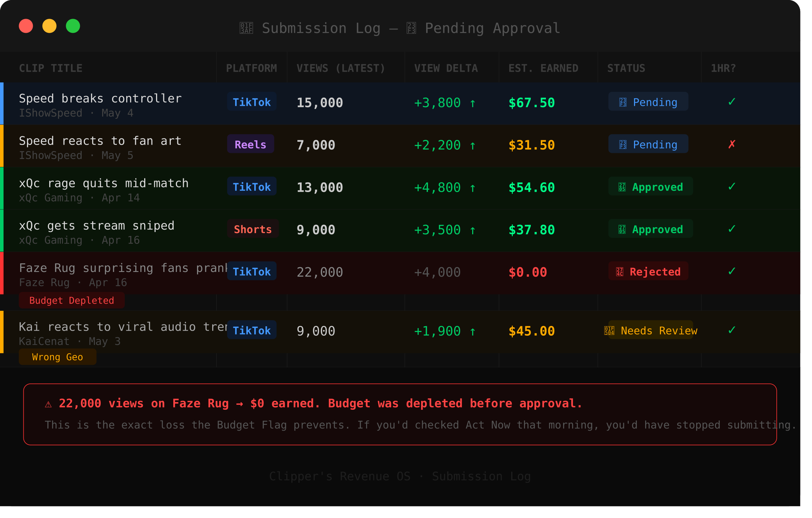
Task: Click the icon before Pending Approval in the title
Action: [411, 28]
